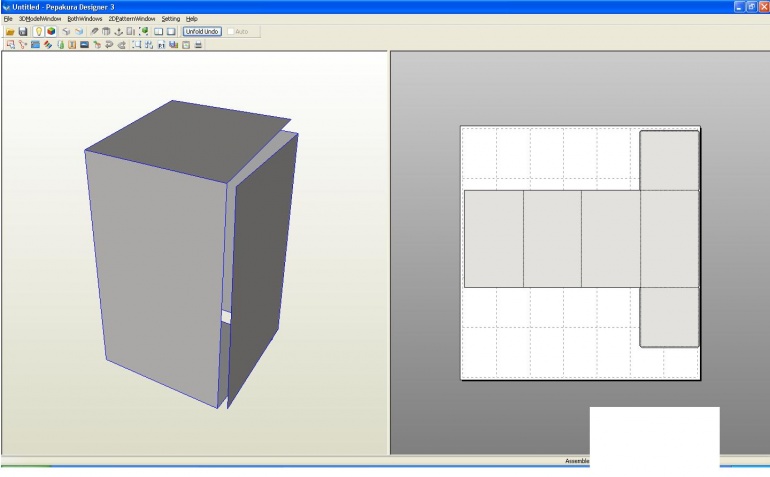Viewport: 770px width, 477px height.
Task: Enable the Auto checkbox
Action: (x=231, y=31)
